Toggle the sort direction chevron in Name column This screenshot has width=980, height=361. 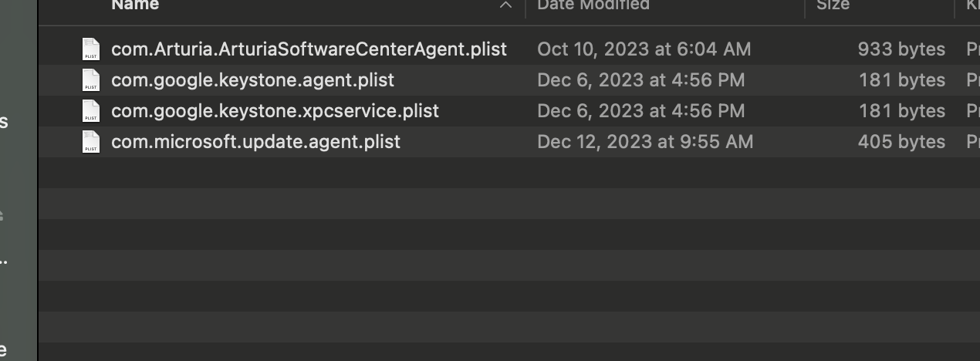click(506, 5)
